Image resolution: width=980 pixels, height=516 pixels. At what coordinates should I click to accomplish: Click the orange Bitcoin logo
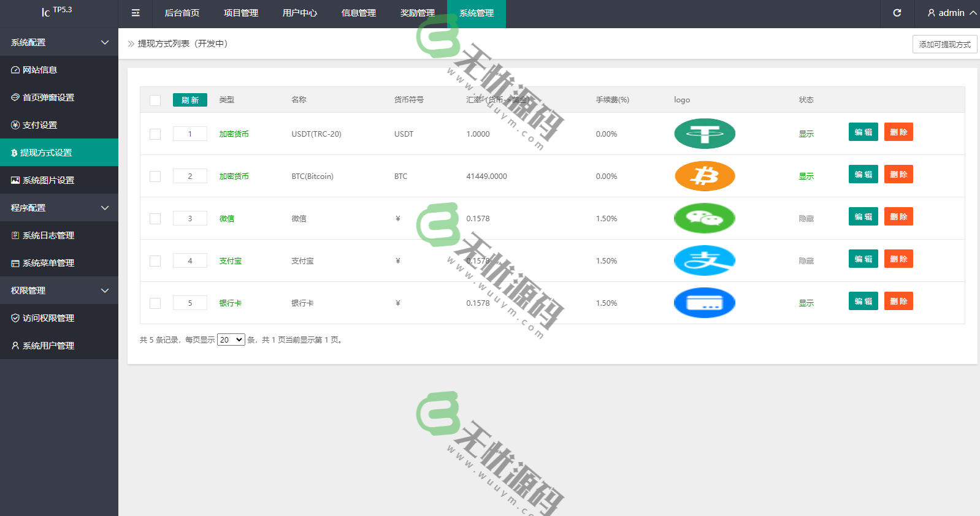coord(705,176)
